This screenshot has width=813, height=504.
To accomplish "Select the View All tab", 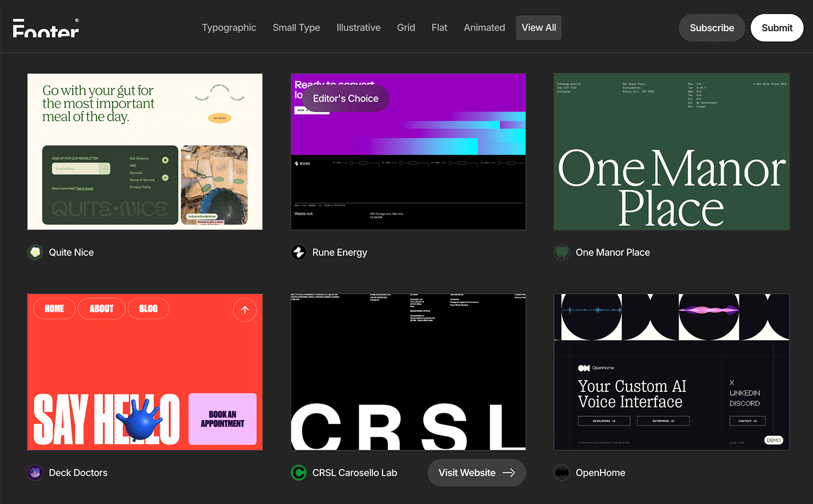I will tap(539, 28).
